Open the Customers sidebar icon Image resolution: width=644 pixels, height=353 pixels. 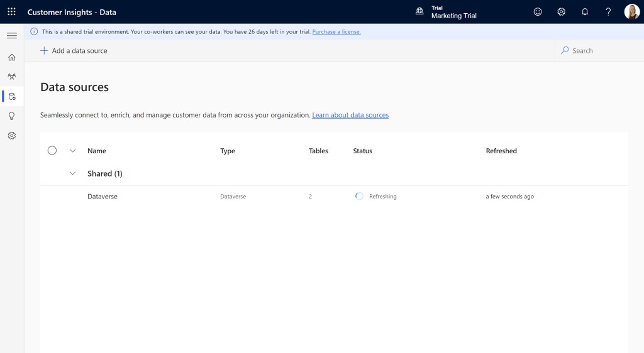[x=11, y=77]
